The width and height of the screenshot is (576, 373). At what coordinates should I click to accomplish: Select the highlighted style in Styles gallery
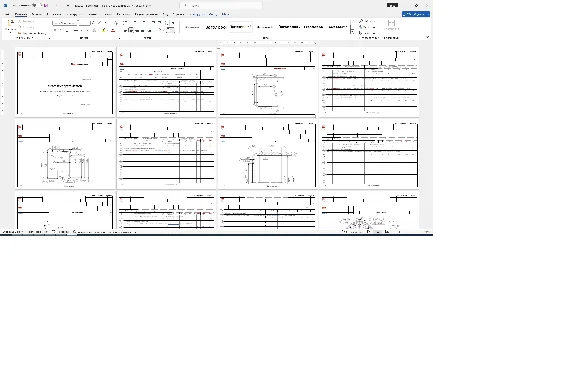[241, 27]
